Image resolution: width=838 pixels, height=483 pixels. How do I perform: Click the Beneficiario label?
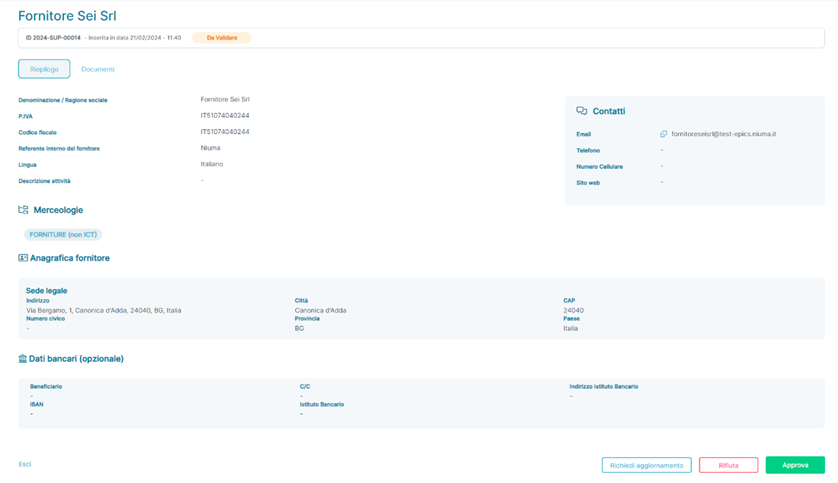46,386
